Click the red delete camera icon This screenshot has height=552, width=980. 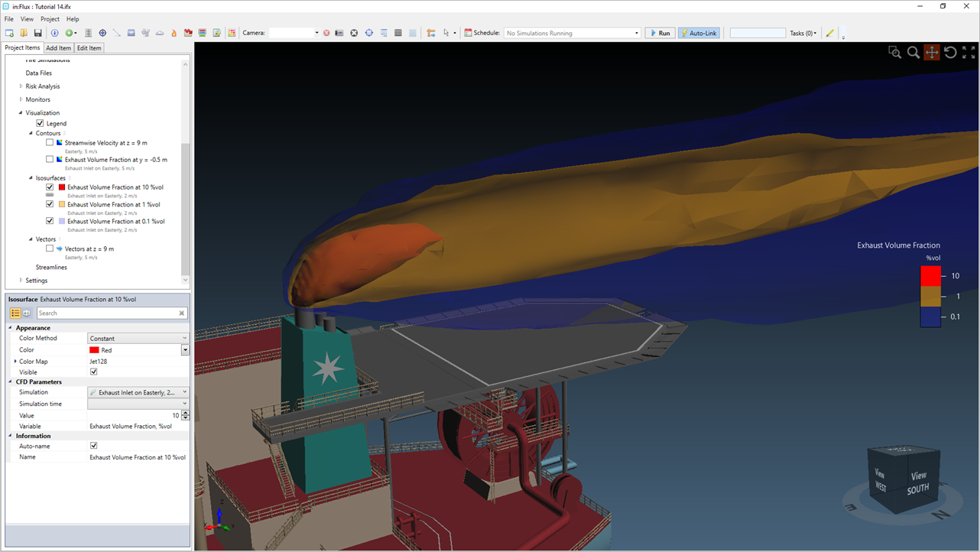point(326,33)
